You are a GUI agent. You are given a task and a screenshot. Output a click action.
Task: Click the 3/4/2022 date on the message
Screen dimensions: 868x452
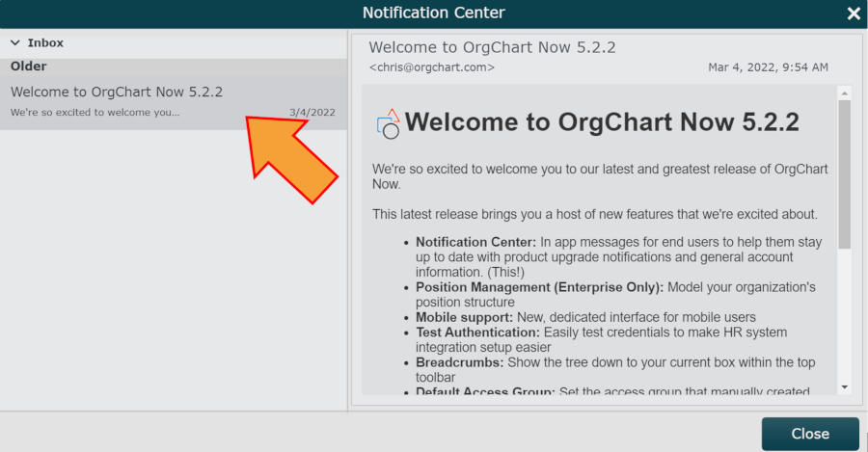[312, 113]
